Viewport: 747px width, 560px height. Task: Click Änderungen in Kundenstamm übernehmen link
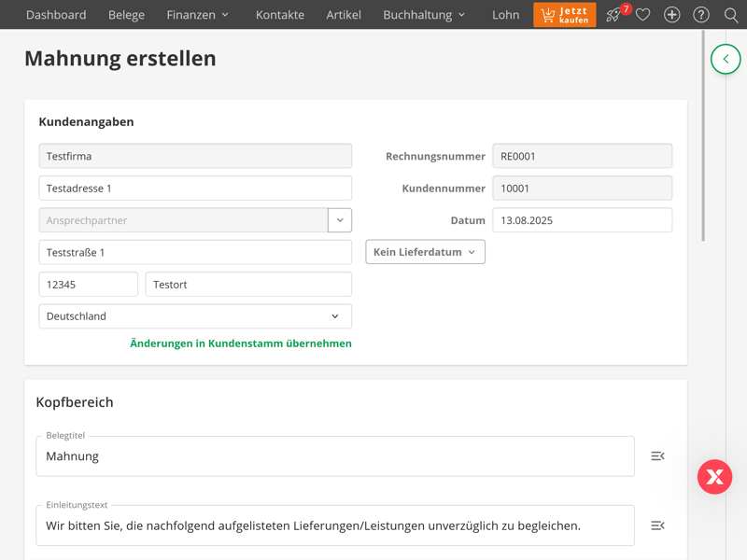(241, 343)
